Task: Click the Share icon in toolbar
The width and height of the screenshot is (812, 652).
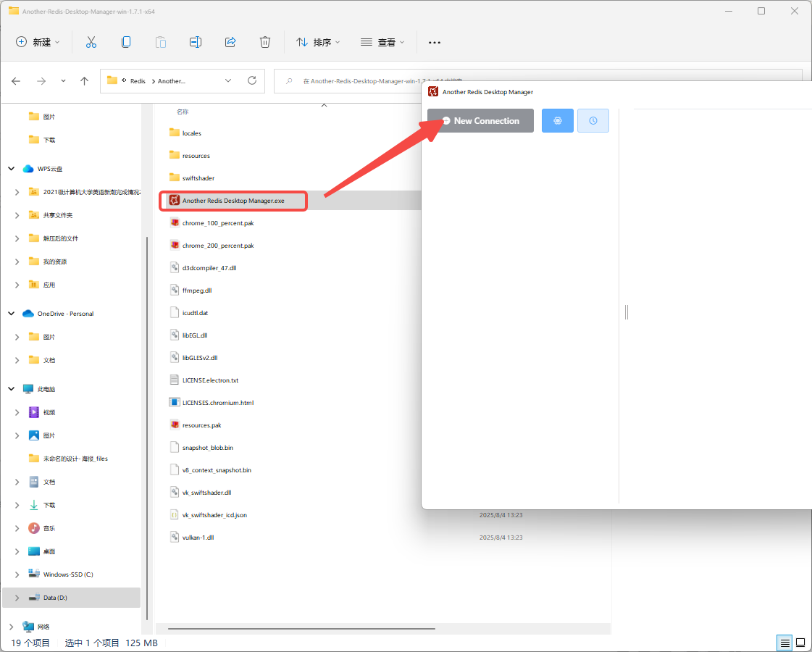Action: (x=230, y=43)
